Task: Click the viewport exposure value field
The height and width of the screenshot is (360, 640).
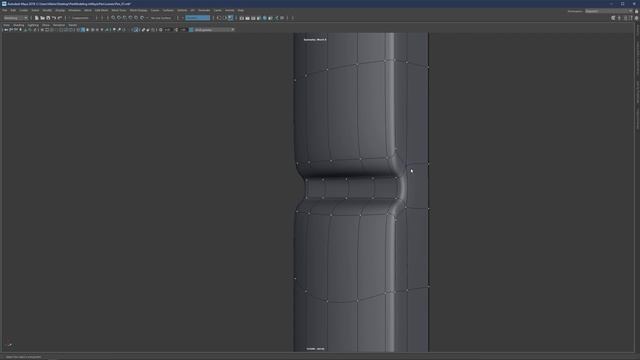Action: coord(167,30)
